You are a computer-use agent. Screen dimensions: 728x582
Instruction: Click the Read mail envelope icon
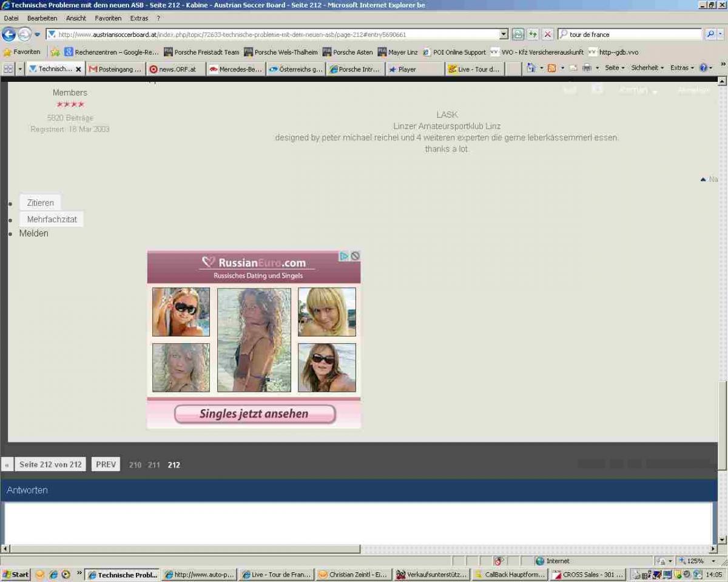pos(573,68)
